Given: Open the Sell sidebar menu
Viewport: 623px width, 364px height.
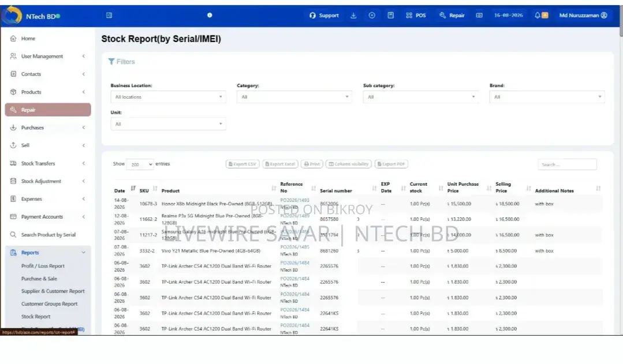Looking at the screenshot, I should [x=48, y=145].
